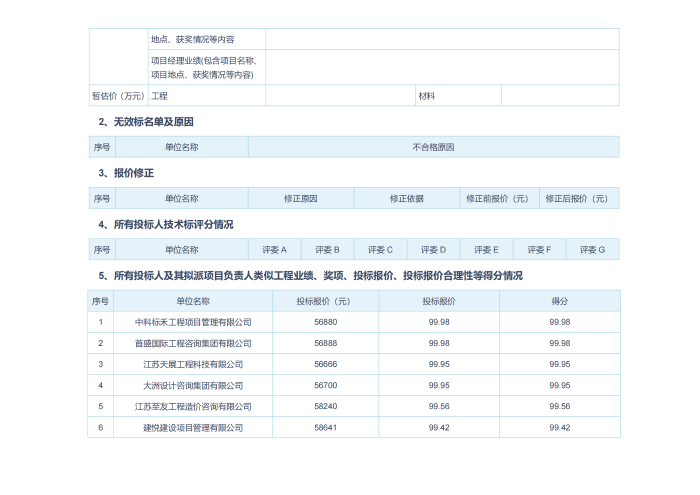Image resolution: width=700 pixels, height=495 pixels.
Task: Click the '项目经理业绩' row label cell
Action: tap(207, 67)
